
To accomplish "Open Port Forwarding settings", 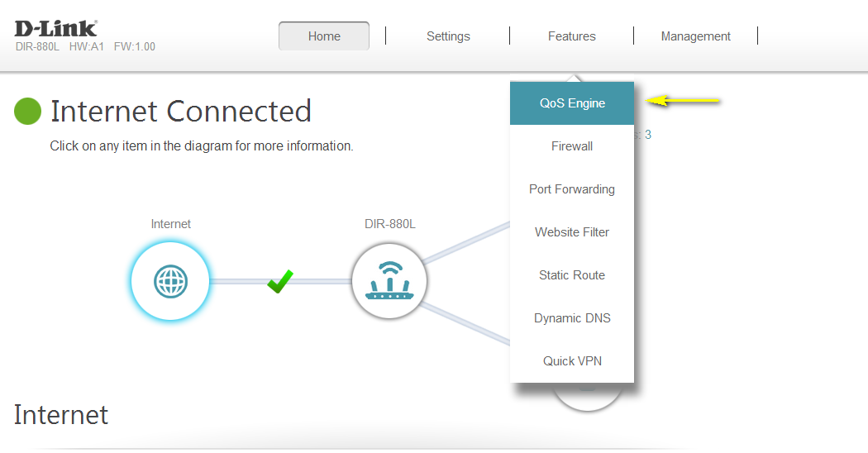I will [572, 189].
